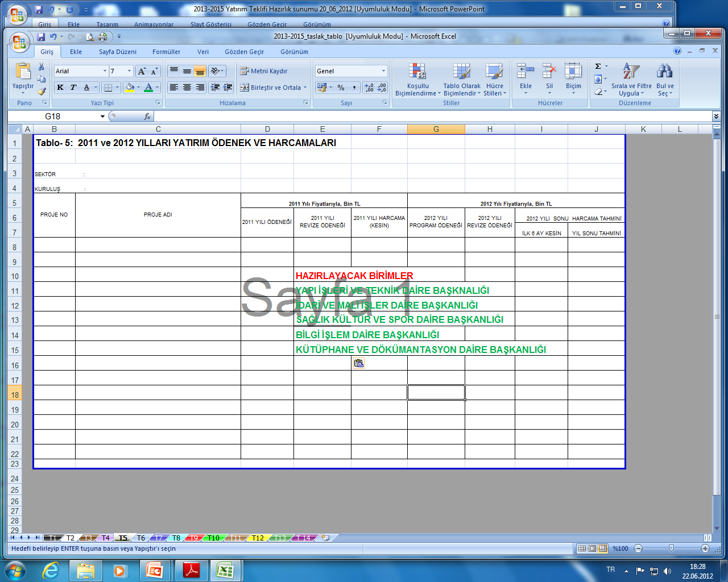Apply italic formatting with T button
728x582 pixels.
point(73,88)
